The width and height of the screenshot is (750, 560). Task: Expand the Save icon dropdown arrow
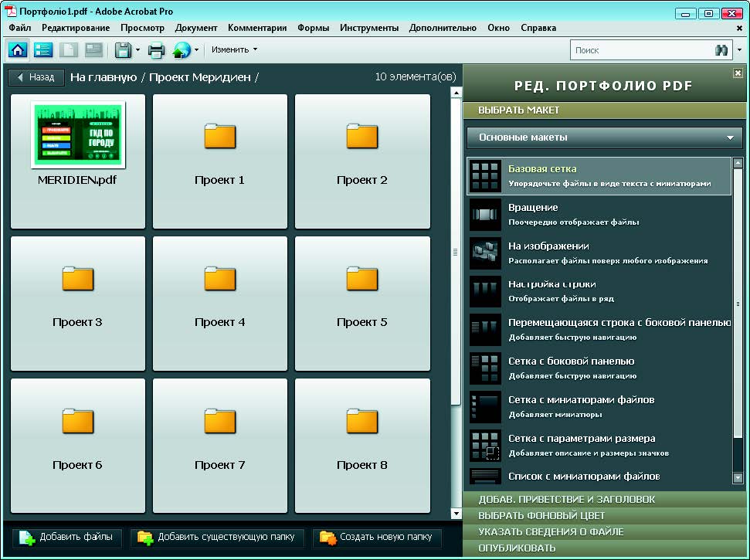click(137, 49)
